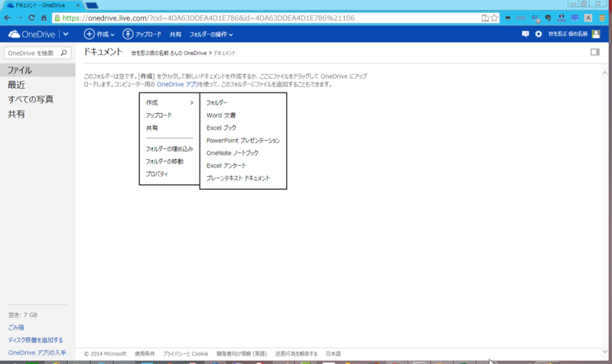Click the account name 世を忍ぶ 仮の名前
612x364 pixels.
click(568, 34)
